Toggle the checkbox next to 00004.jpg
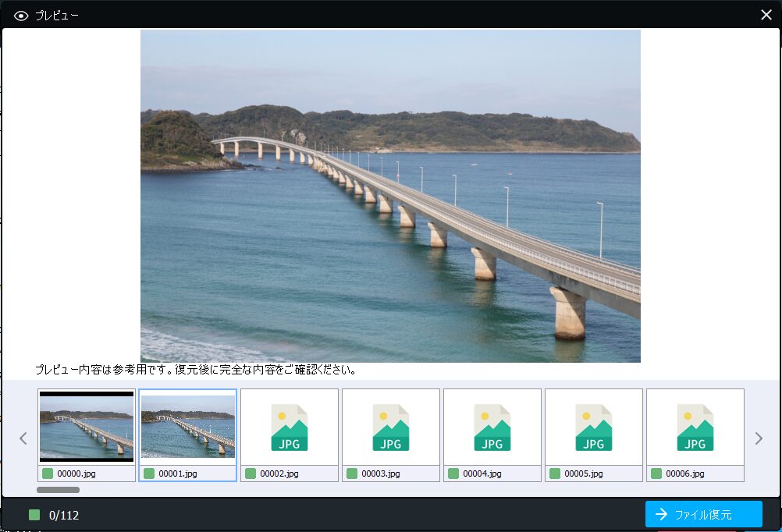The image size is (782, 532). tap(453, 473)
